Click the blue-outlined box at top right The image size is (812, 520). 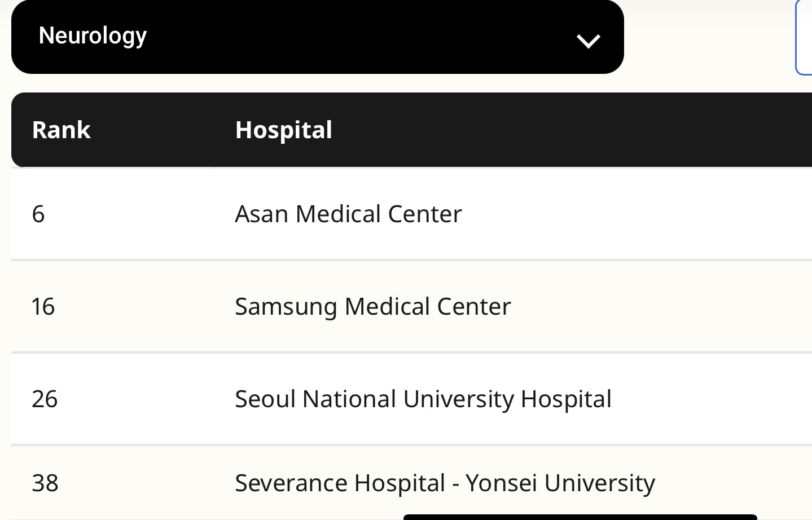tap(804, 37)
